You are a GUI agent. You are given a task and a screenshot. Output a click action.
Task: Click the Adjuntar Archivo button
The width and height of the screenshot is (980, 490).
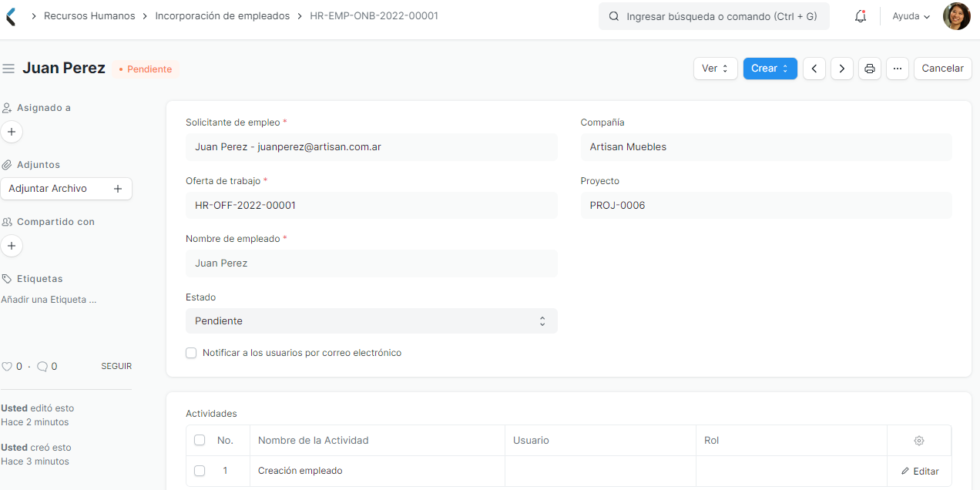click(x=66, y=189)
